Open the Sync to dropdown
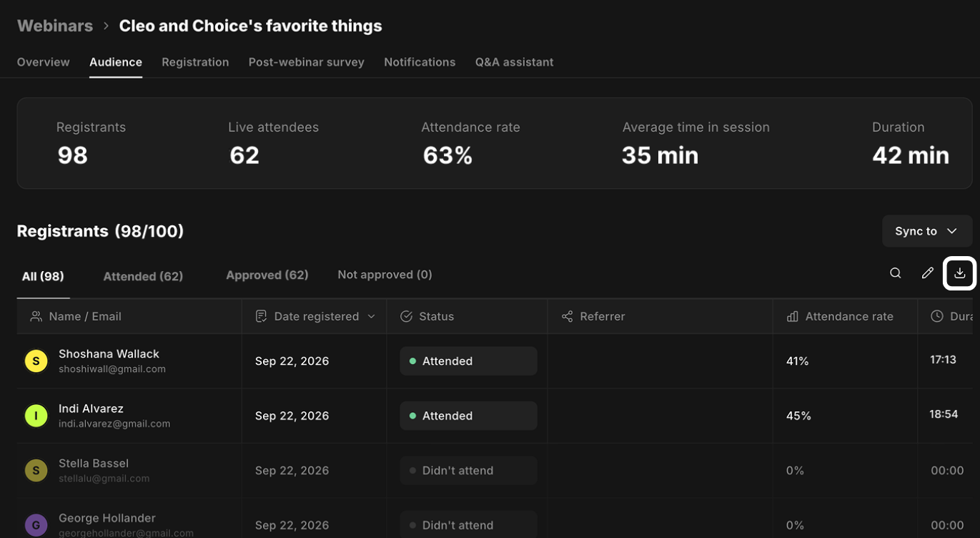This screenshot has width=980, height=538. 926,231
